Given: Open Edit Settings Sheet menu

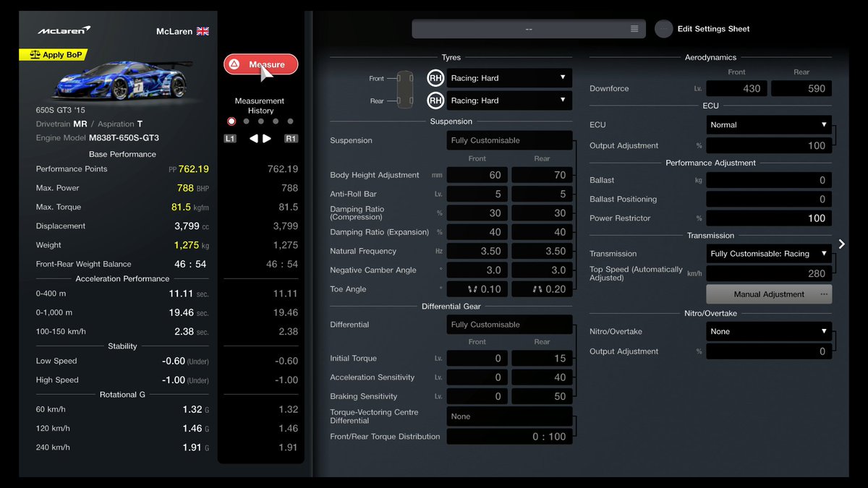Looking at the screenshot, I should [x=702, y=29].
